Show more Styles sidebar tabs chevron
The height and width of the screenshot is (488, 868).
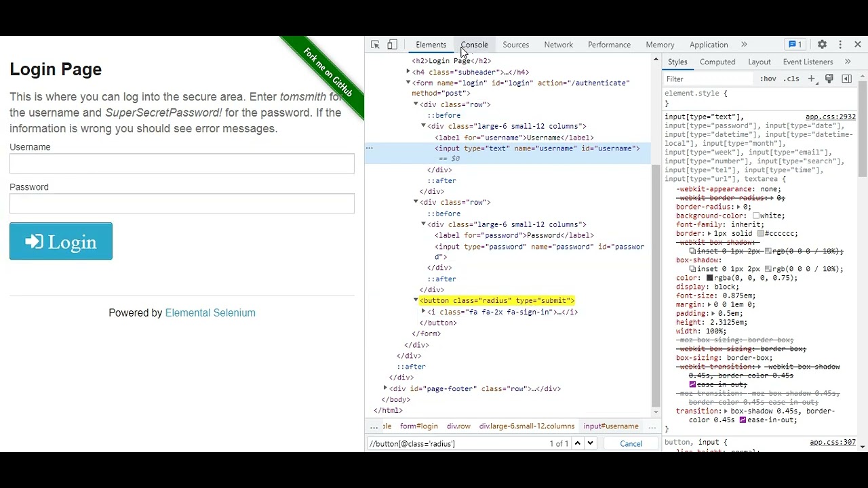(x=848, y=62)
